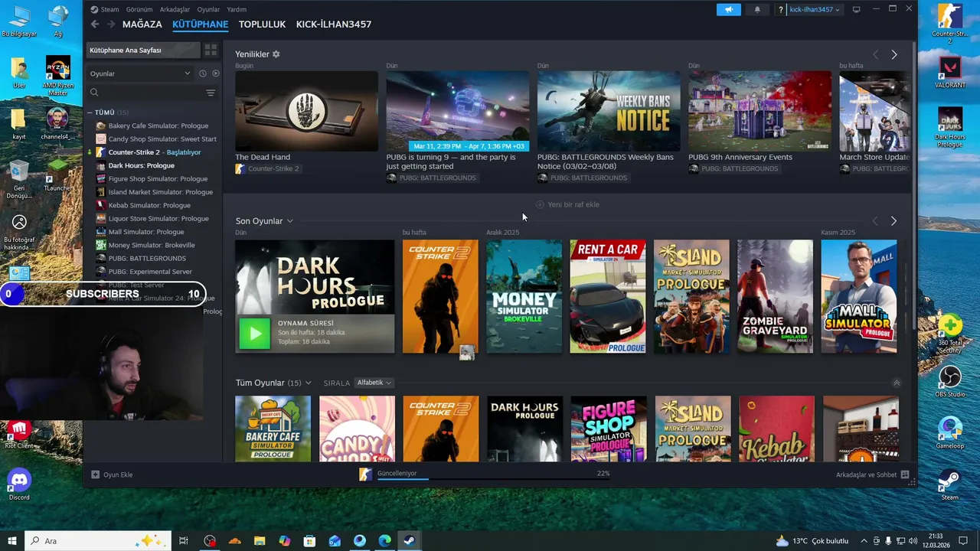Switch to the MAĞAZA tab
The height and width of the screenshot is (551, 980).
point(142,24)
